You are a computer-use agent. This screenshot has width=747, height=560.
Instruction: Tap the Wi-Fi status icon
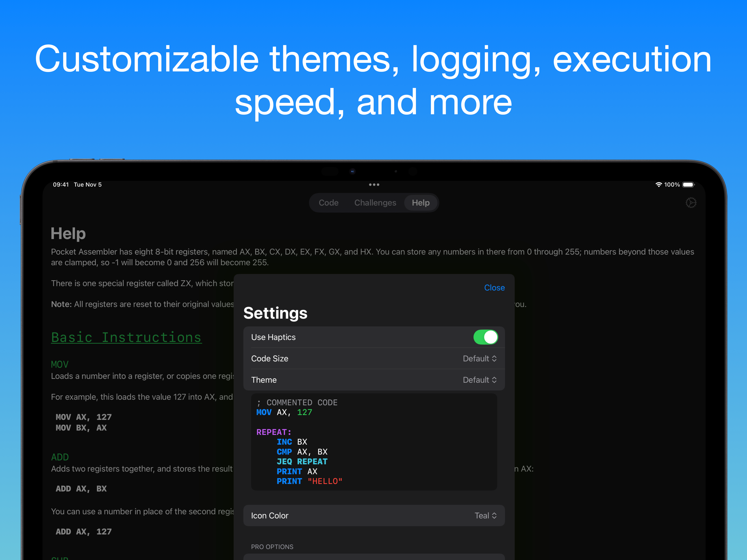tap(658, 185)
